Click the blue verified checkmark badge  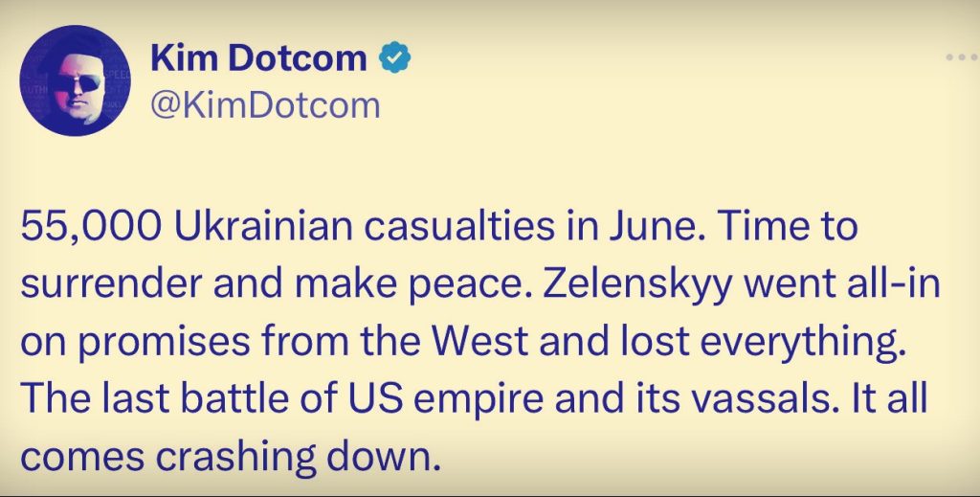click(x=394, y=59)
